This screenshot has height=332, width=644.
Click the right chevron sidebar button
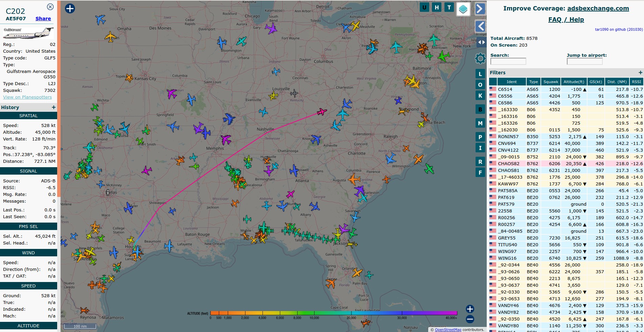coord(480,9)
